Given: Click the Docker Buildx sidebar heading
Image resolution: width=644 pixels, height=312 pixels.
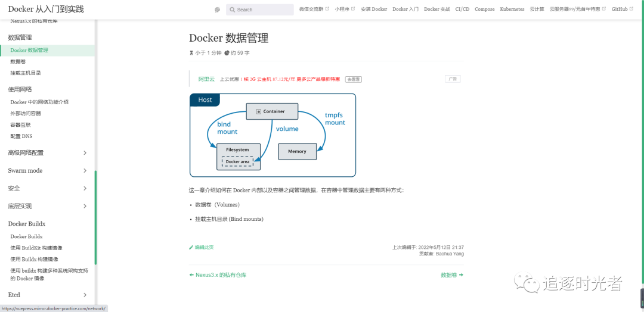Looking at the screenshot, I should (27, 224).
